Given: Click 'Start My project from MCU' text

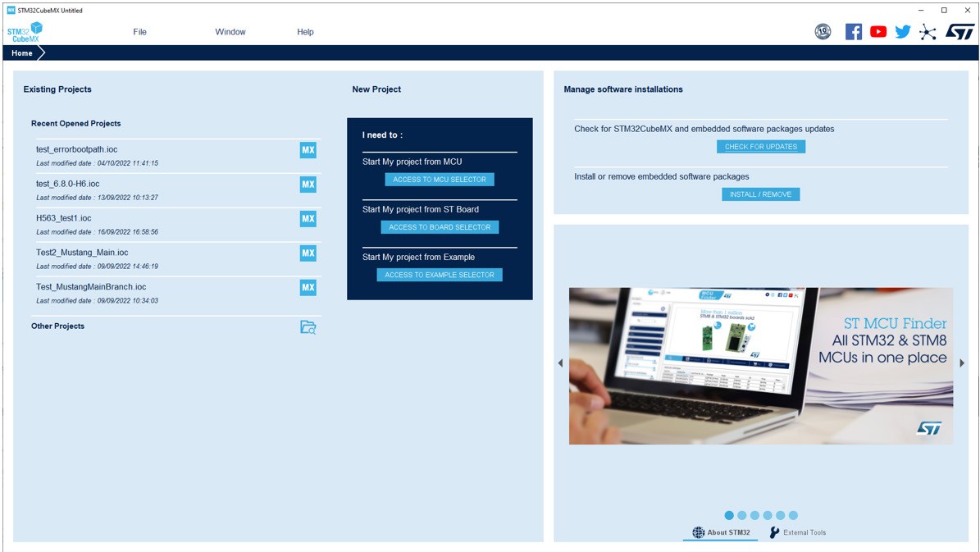Looking at the screenshot, I should pyautogui.click(x=412, y=162).
